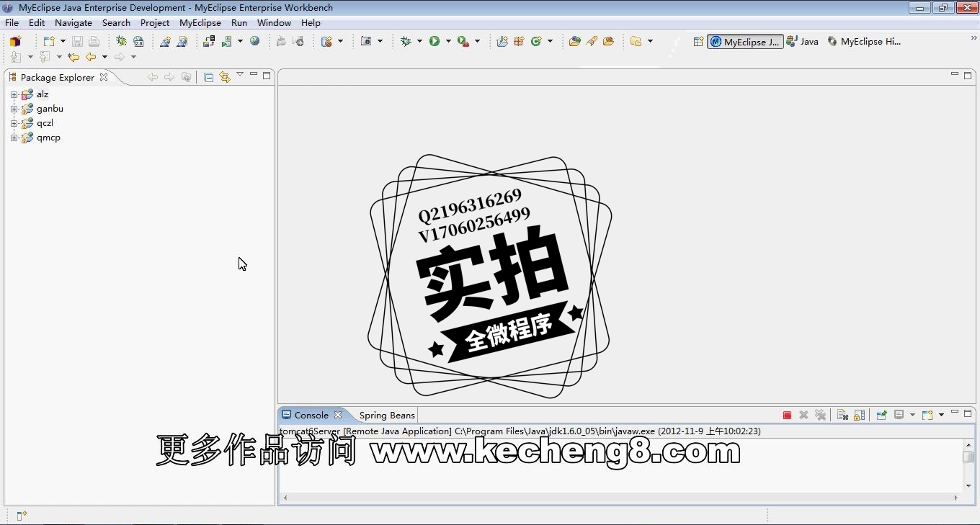
Task: Expand the alz project
Action: click(14, 94)
